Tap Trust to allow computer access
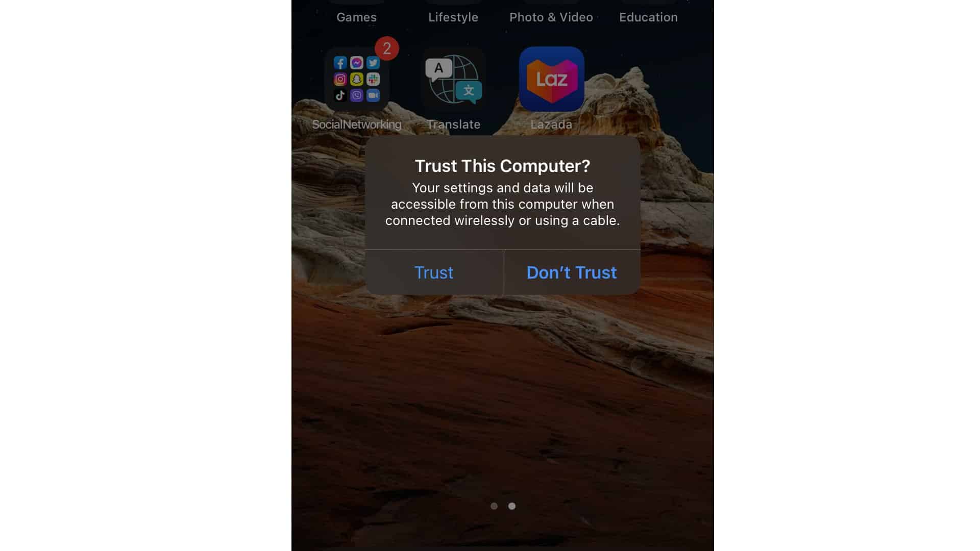Viewport: 980px width, 551px height. pos(433,272)
